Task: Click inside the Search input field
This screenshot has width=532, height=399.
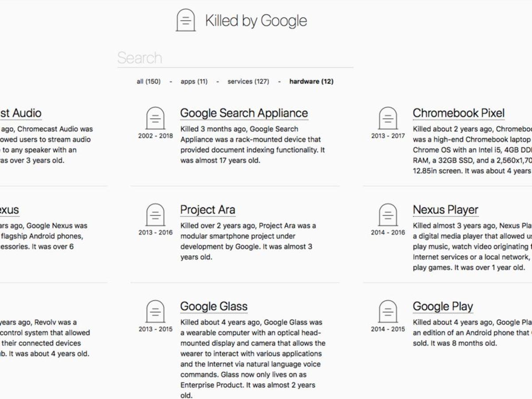Action: 222,58
